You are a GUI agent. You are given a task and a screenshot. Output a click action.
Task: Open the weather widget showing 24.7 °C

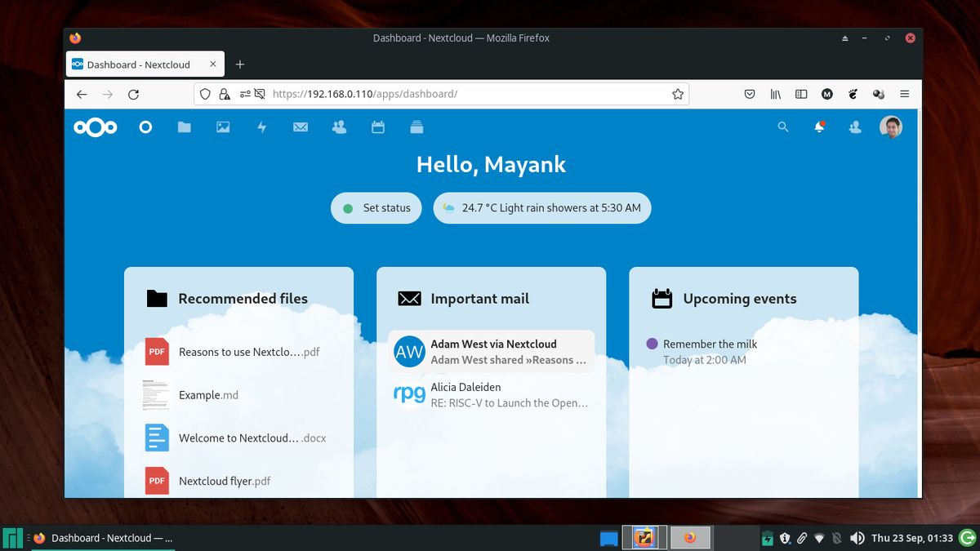(541, 208)
